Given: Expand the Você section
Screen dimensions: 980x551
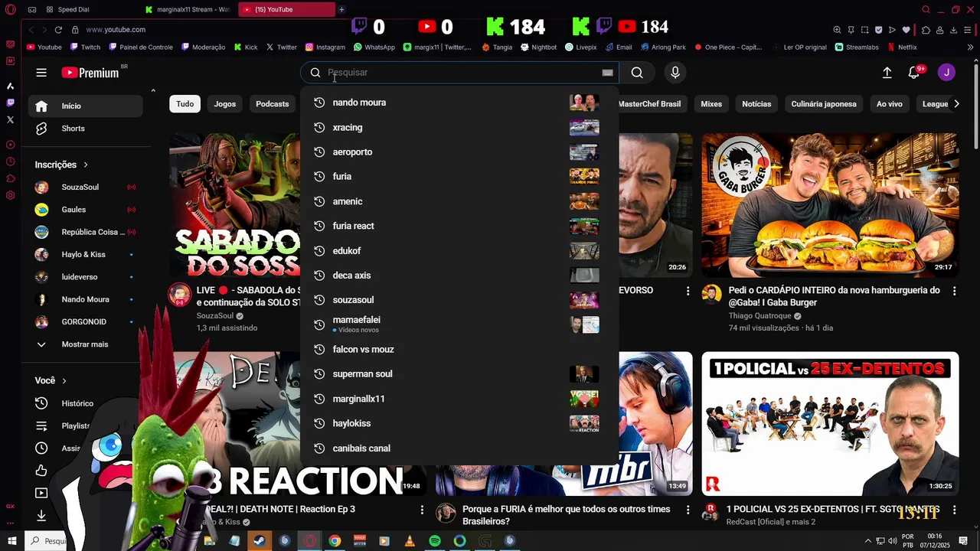Looking at the screenshot, I should (51, 380).
